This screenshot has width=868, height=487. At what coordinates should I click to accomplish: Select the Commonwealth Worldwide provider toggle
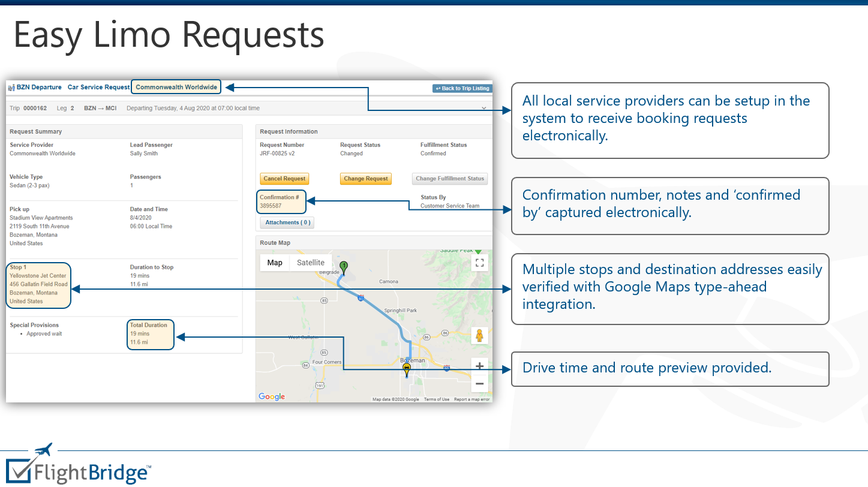(x=176, y=86)
